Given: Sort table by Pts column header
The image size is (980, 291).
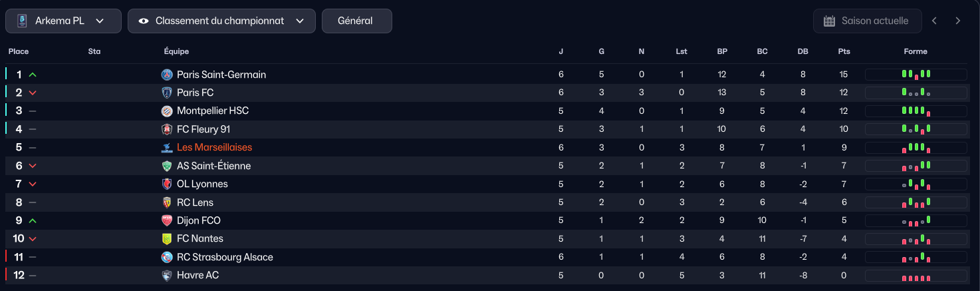Looking at the screenshot, I should [844, 51].
